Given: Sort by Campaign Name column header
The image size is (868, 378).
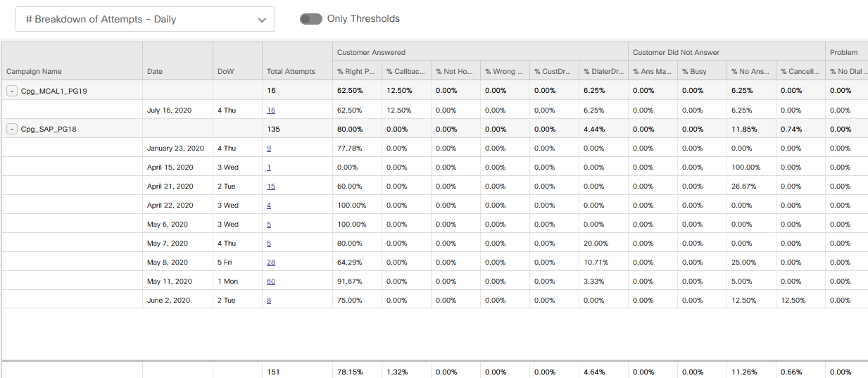Looking at the screenshot, I should pos(34,71).
